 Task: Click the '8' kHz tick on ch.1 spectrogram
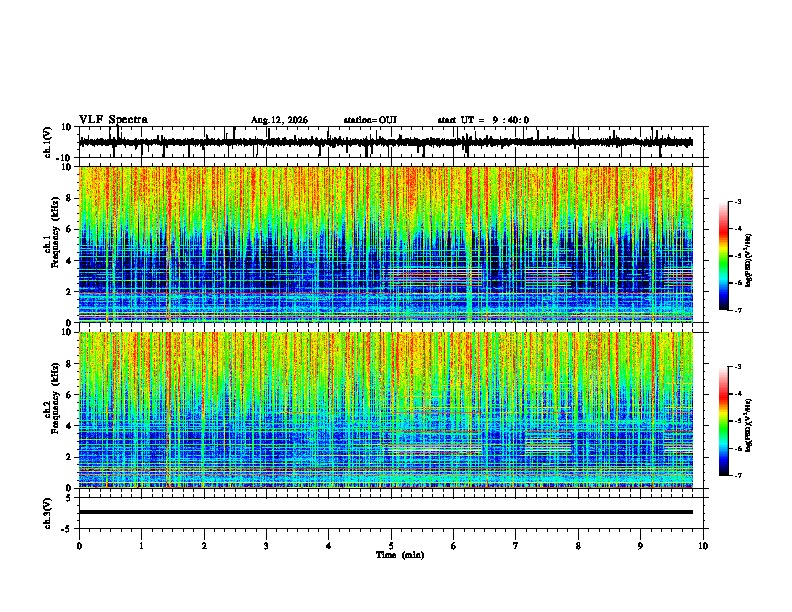coord(69,198)
